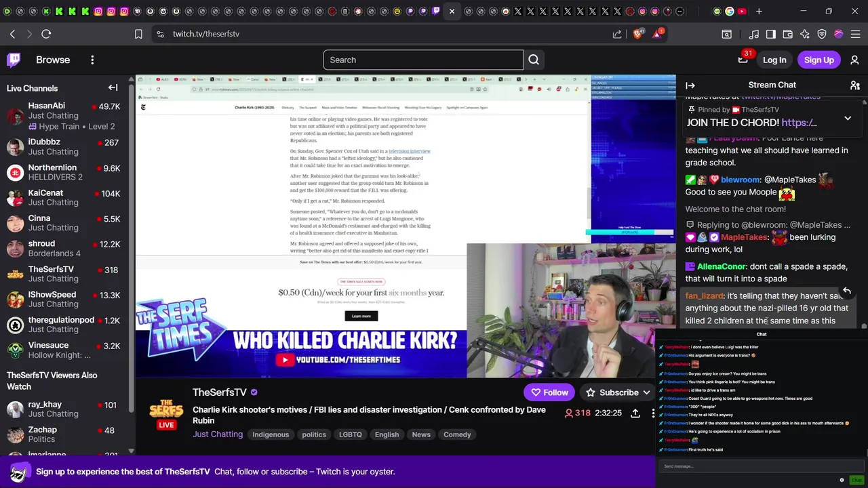Open the browser profile avatar
The image size is (868, 488).
tap(839, 34)
